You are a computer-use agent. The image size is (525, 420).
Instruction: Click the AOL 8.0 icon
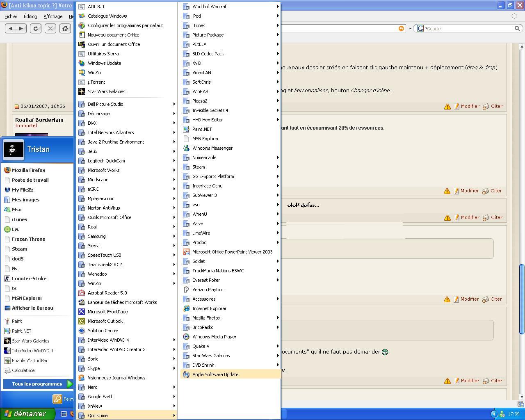coord(82,7)
